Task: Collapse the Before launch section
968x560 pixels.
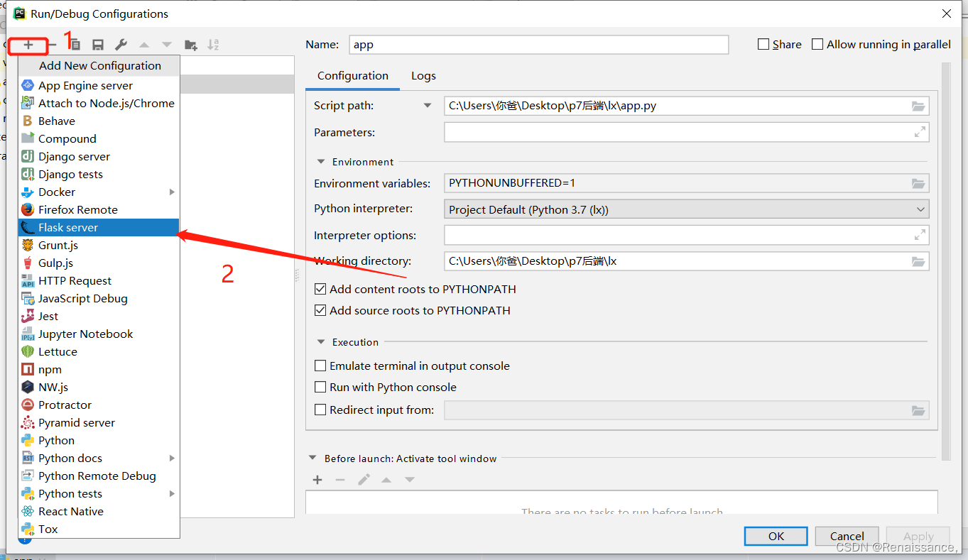Action: pos(313,459)
